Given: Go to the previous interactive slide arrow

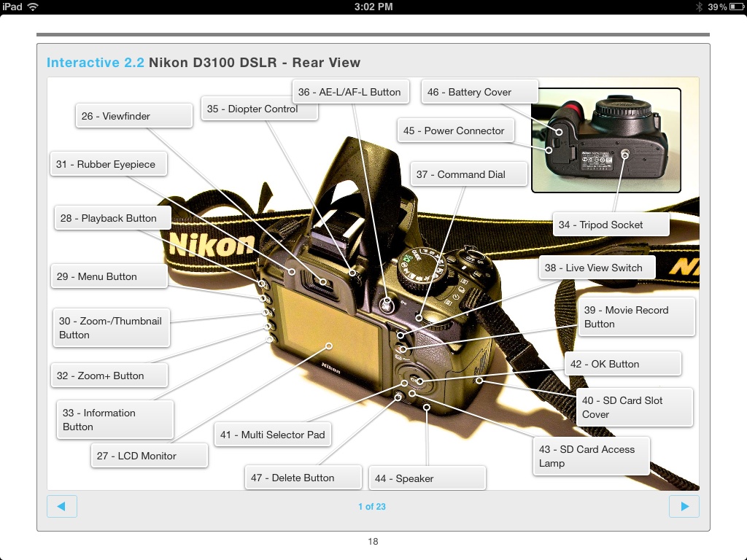Looking at the screenshot, I should 62,506.
